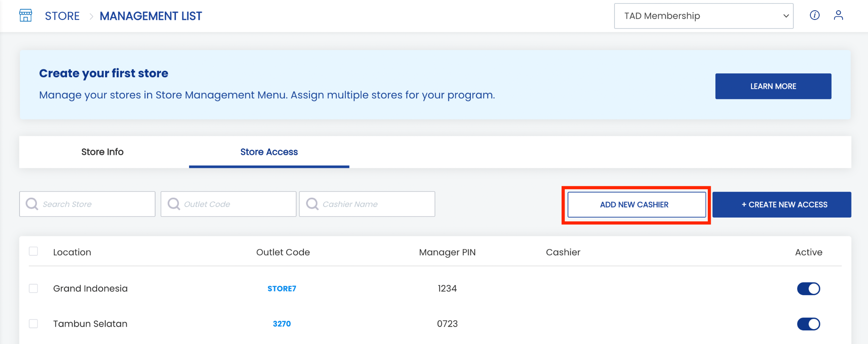This screenshot has width=868, height=344.
Task: Open the info icon in the header
Action: (815, 15)
